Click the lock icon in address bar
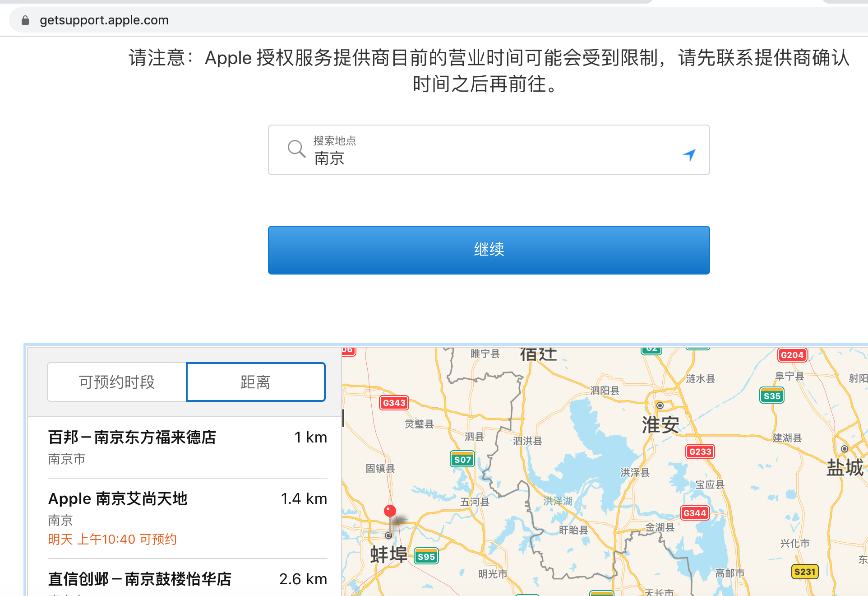The height and width of the screenshot is (596, 868). [x=25, y=20]
